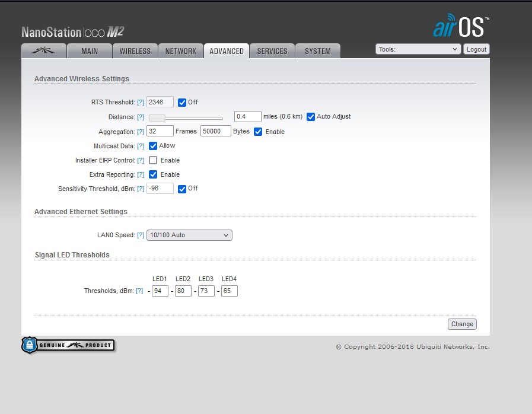This screenshot has height=414, width=532.
Task: Switch to the NETWORK tab
Action: (181, 51)
